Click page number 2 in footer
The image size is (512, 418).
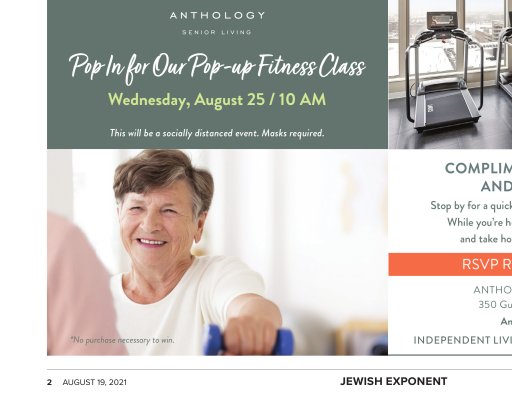[49, 382]
